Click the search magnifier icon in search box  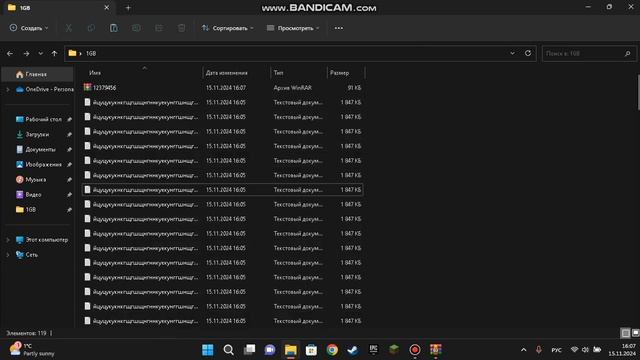point(627,53)
